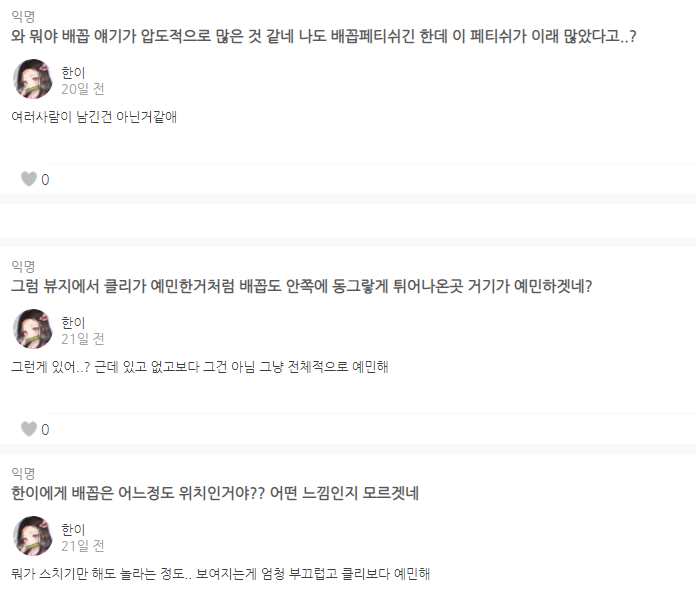The height and width of the screenshot is (602, 696).
Task: Like the answer '여러사람이 남긴건 아닌거같애' with heart
Action: tap(29, 179)
